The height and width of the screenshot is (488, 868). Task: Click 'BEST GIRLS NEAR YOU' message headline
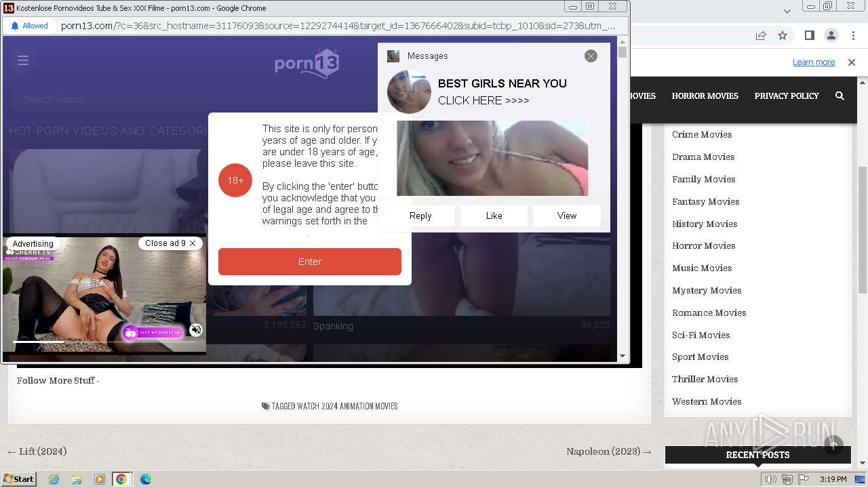(502, 83)
